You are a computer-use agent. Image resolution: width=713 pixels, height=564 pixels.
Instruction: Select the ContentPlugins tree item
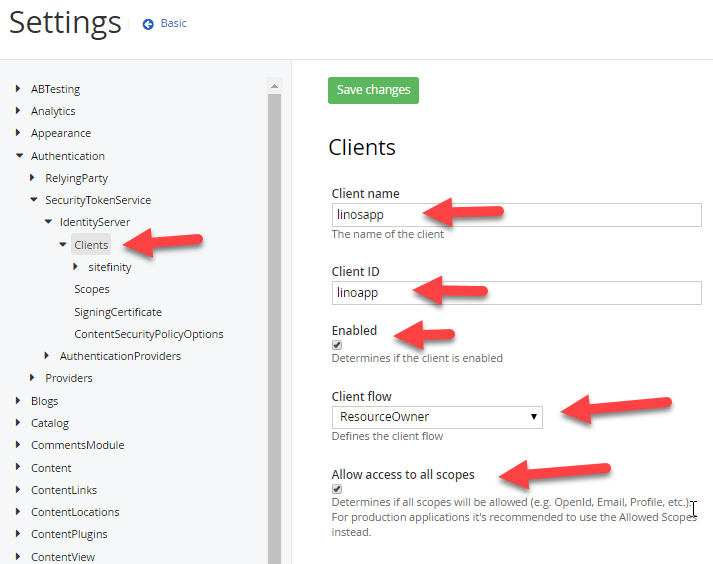(x=69, y=534)
